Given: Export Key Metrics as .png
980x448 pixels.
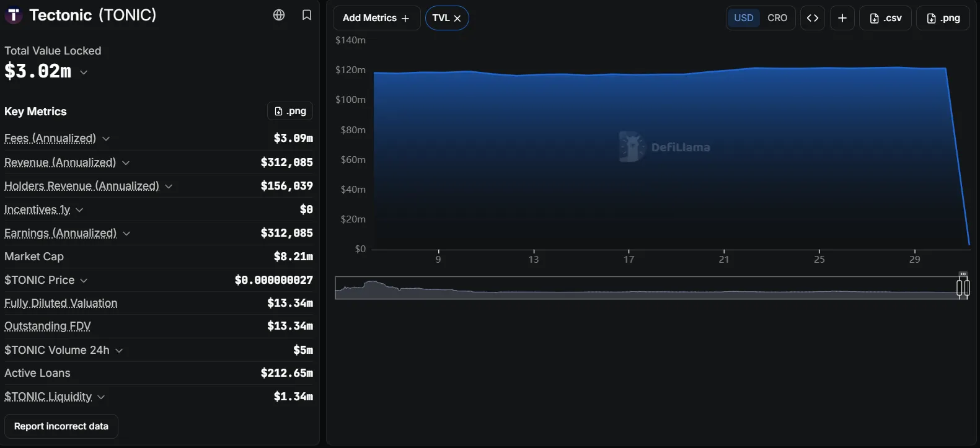Looking at the screenshot, I should [x=290, y=111].
